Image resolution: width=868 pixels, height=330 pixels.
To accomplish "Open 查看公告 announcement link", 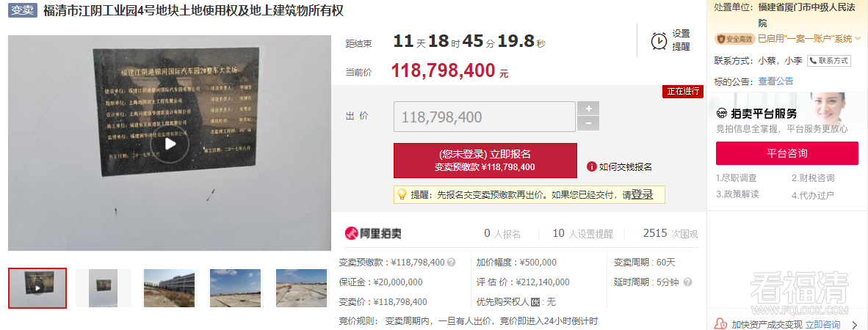I will pos(775,81).
